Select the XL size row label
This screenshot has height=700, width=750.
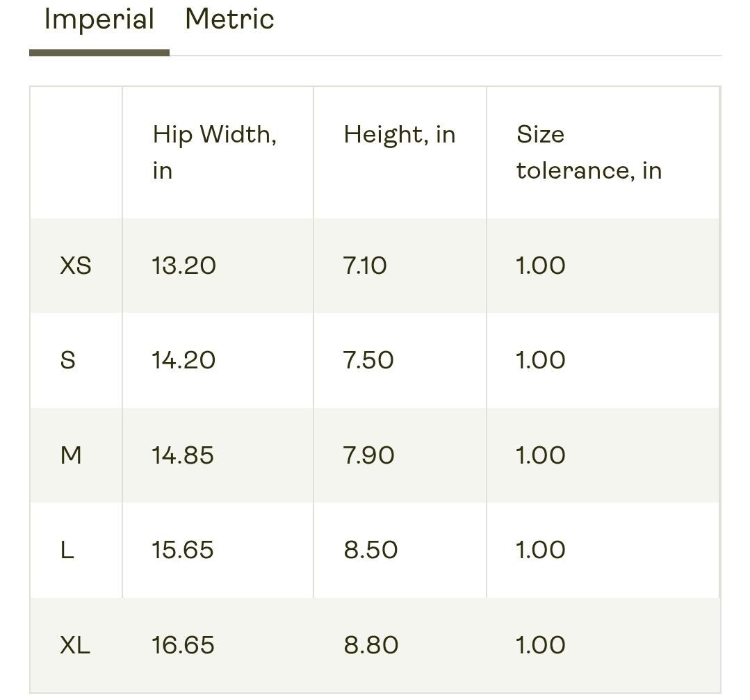tap(75, 645)
